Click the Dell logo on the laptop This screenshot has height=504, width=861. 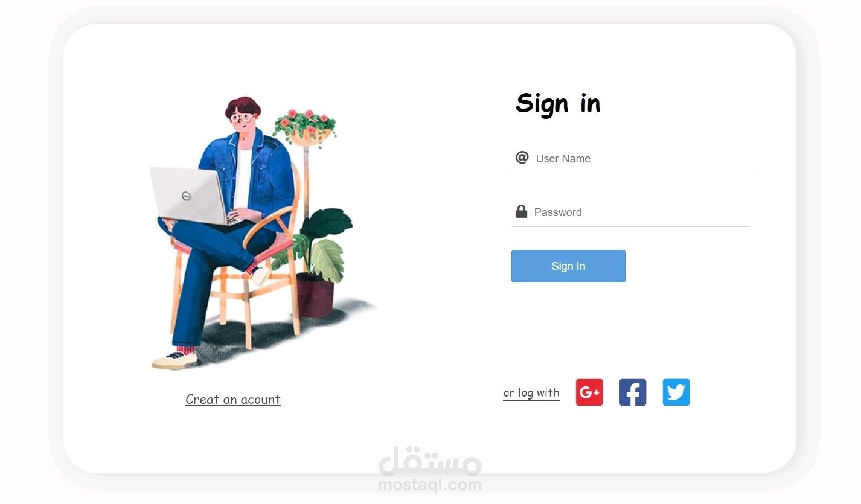click(x=187, y=196)
